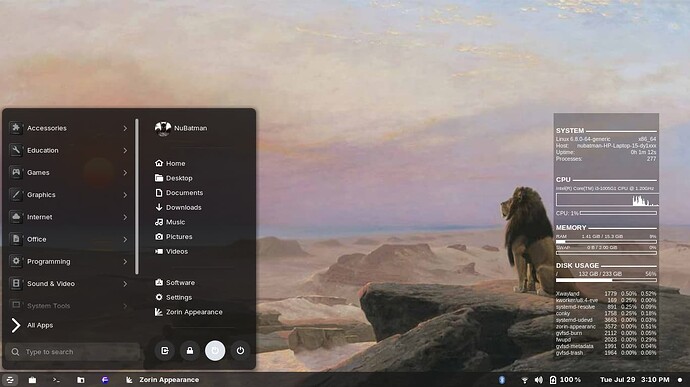The image size is (690, 387).
Task: Open the purple browser taskbar icon
Action: coord(105,380)
